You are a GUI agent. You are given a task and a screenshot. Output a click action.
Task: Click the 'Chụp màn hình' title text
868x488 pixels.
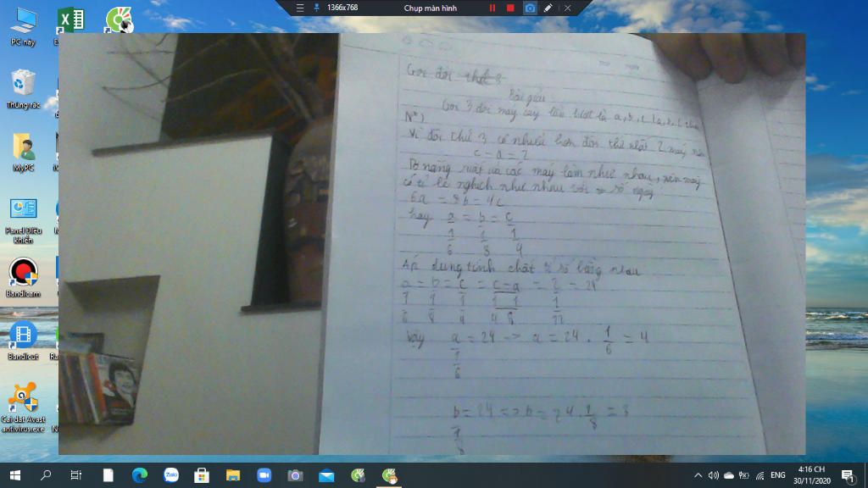coord(430,8)
